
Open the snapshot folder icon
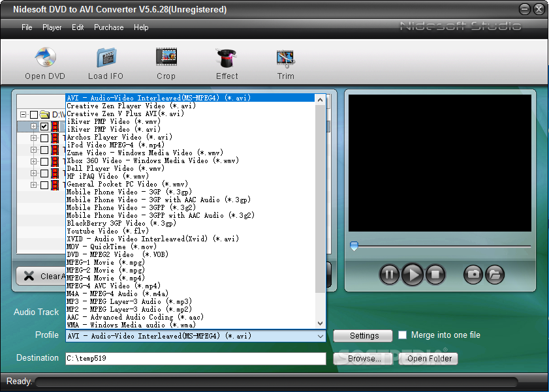[494, 275]
